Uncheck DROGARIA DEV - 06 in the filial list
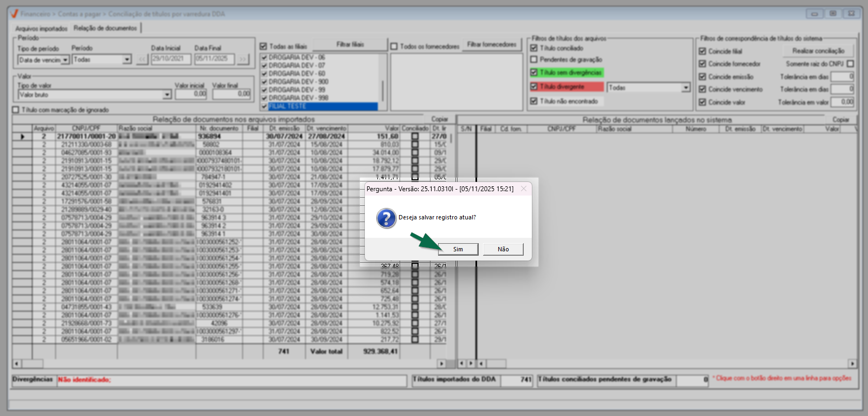Image resolution: width=868 pixels, height=416 pixels. click(x=265, y=57)
